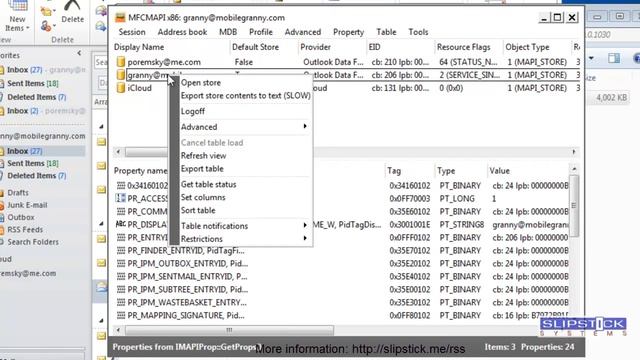The height and width of the screenshot is (360, 640).
Task: Expand the Restrictions submenu
Action: coord(245,239)
